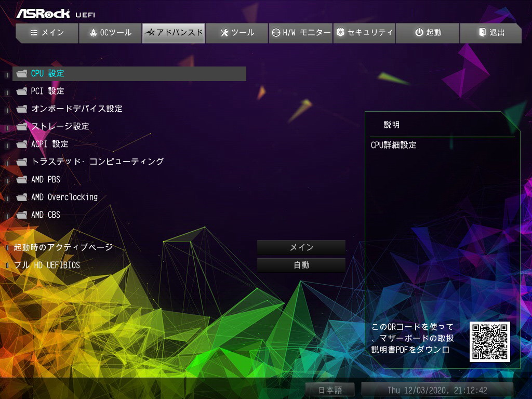This screenshot has height=399, width=532.
Task: Click the CPU 設定 folder icon
Action: click(x=22, y=73)
